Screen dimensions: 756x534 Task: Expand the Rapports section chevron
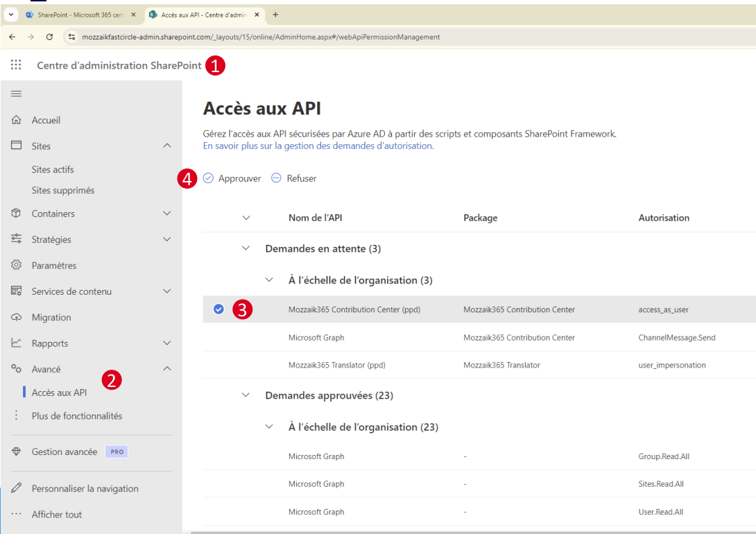pyautogui.click(x=167, y=343)
